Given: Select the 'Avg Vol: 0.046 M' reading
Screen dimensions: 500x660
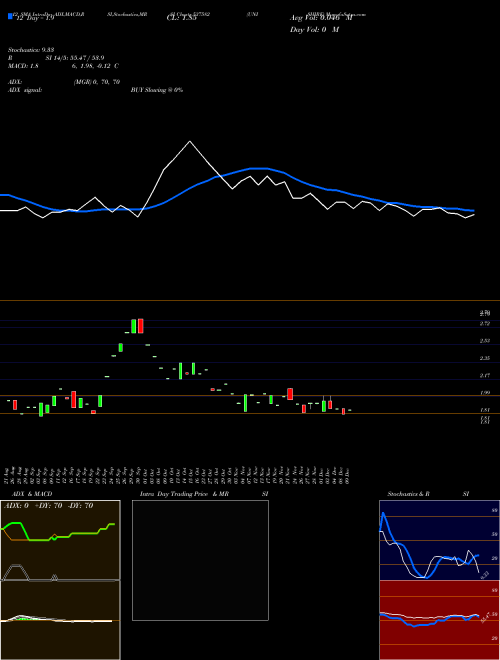Looking at the screenshot, I should (321, 18).
